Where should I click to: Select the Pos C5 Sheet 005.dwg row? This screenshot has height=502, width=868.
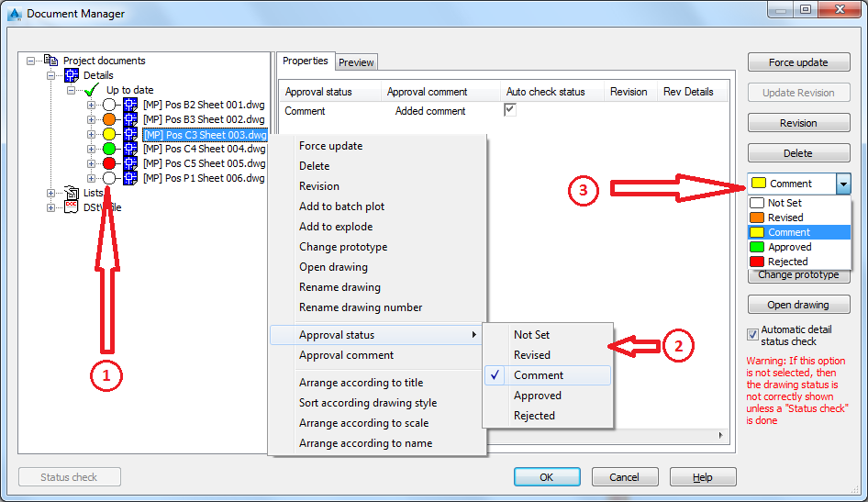coord(205,163)
